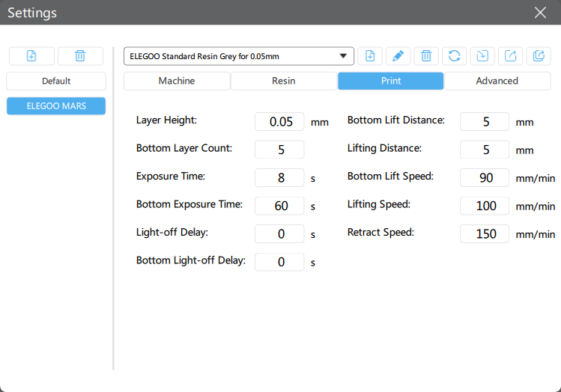The image size is (561, 392).
Task: Export all profiles with stacked icon
Action: click(x=539, y=56)
